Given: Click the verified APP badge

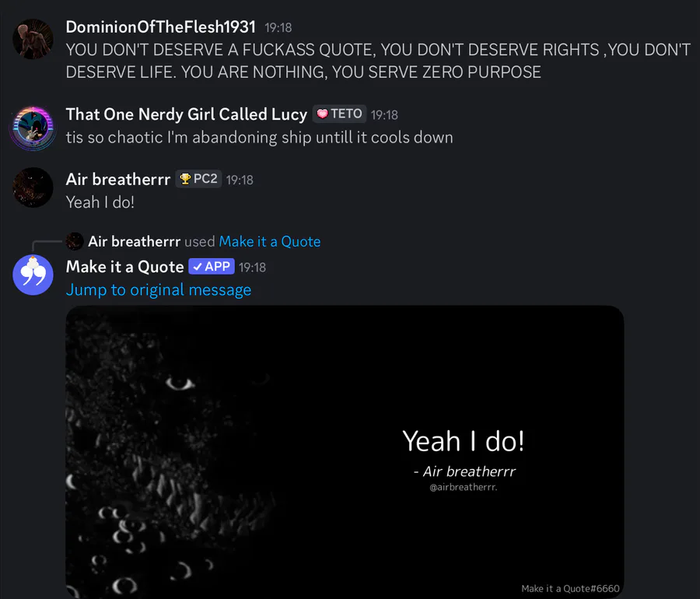Looking at the screenshot, I should point(212,267).
